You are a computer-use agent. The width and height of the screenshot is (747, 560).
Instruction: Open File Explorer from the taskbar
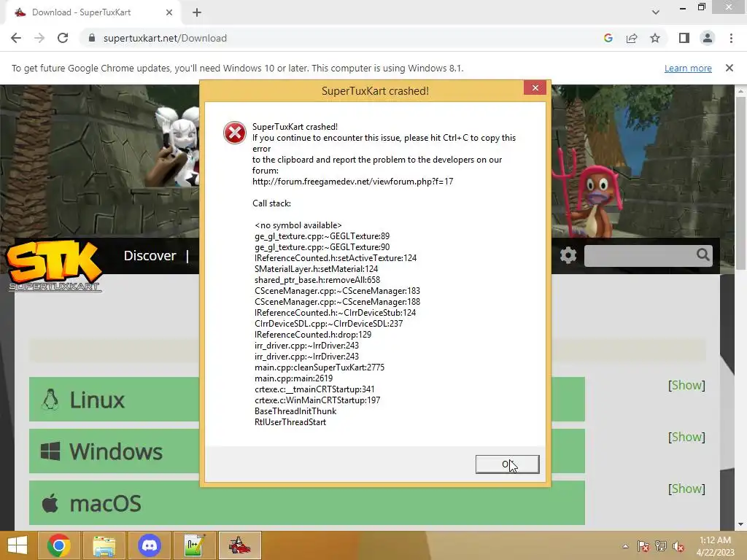tap(104, 545)
